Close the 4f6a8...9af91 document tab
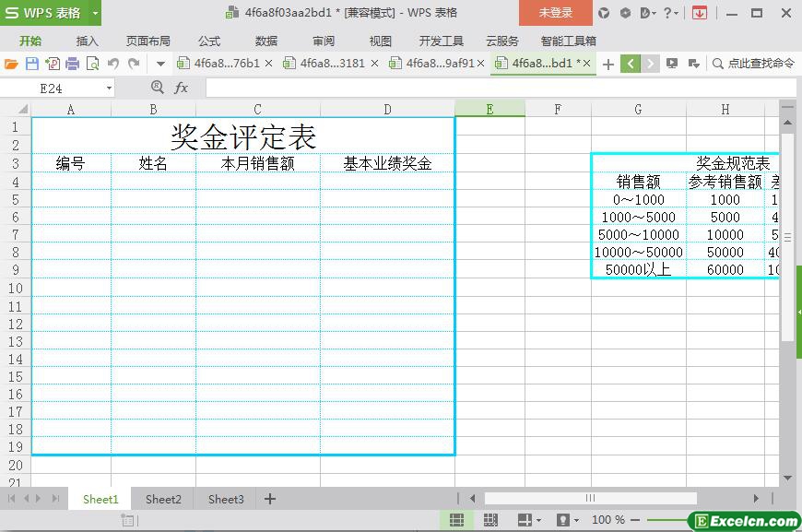 click(x=481, y=64)
